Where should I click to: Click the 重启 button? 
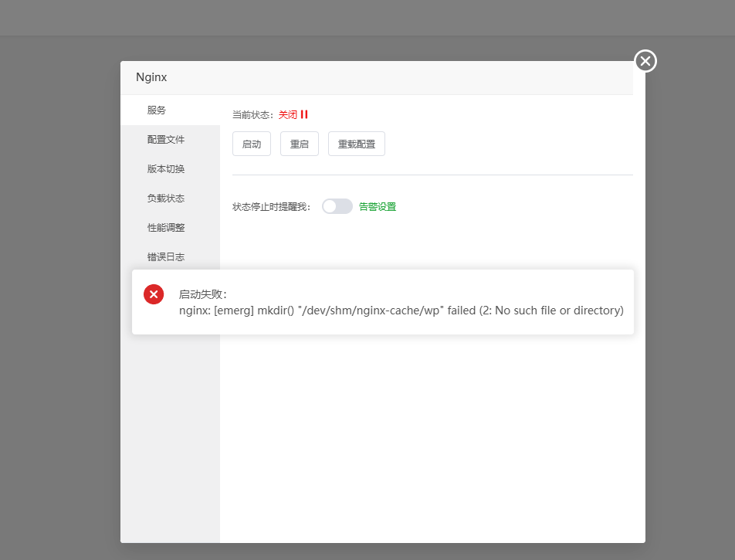[x=300, y=144]
